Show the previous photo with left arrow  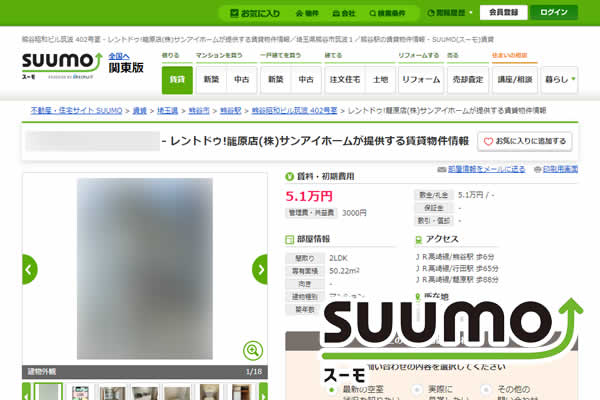click(29, 269)
